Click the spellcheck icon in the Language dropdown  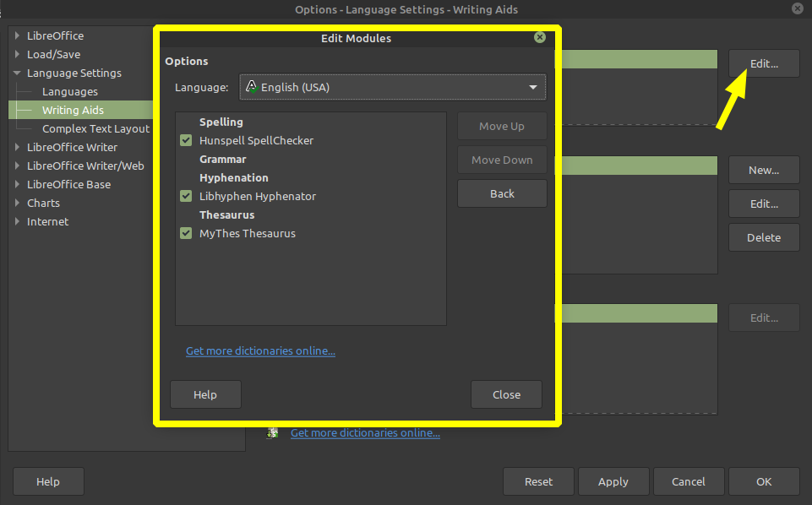[251, 87]
